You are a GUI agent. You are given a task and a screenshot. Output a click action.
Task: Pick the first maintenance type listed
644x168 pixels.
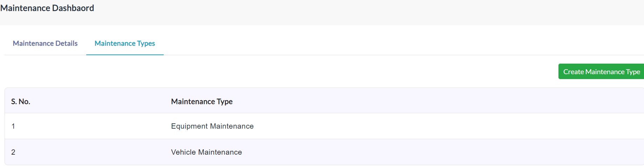[x=212, y=126]
